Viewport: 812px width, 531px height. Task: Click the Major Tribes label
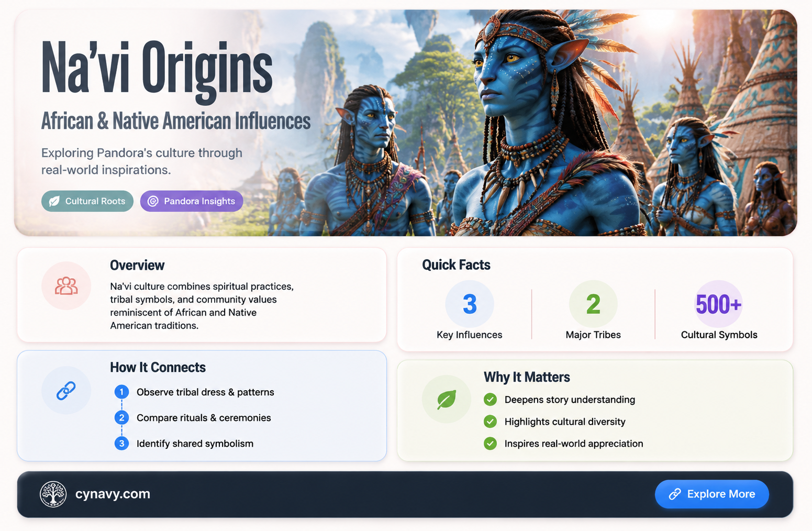tap(593, 335)
